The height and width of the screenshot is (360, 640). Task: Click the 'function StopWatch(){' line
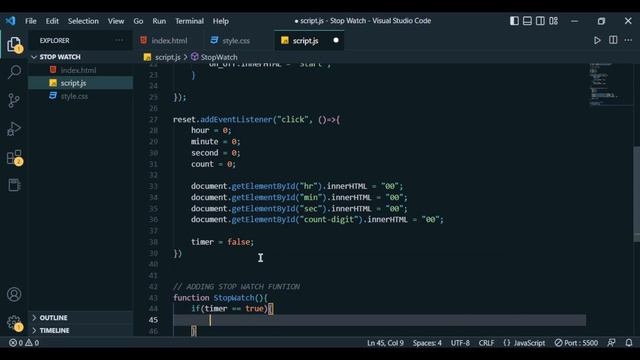[x=220, y=298]
